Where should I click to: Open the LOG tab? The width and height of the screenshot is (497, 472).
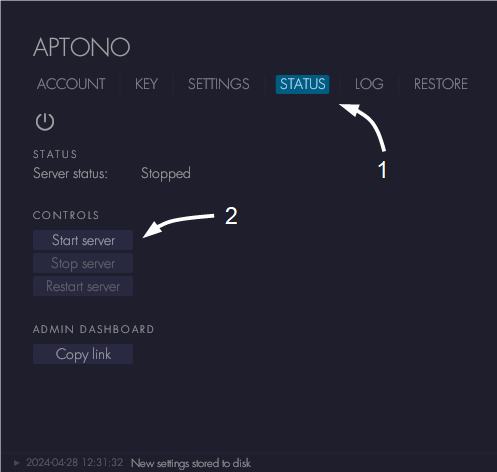coord(369,84)
